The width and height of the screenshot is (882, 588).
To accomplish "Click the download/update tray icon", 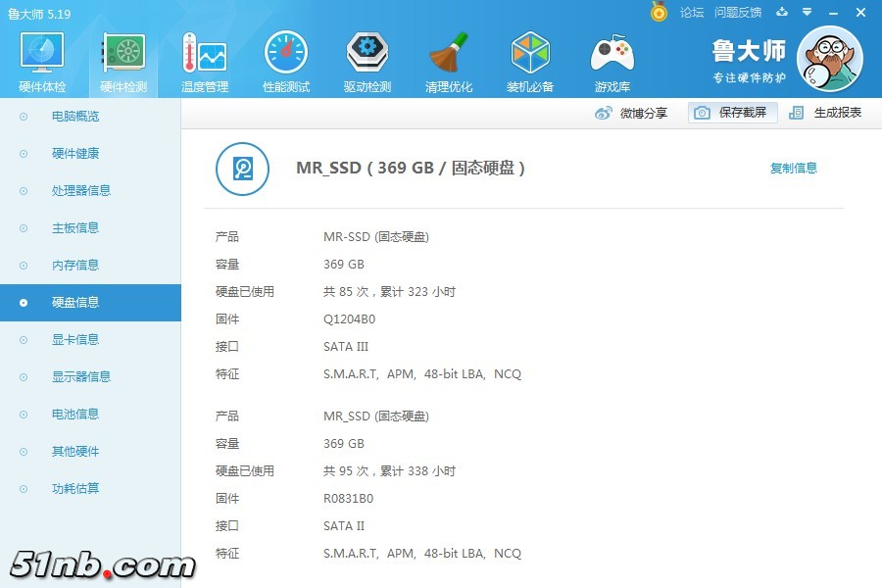I will (782, 12).
